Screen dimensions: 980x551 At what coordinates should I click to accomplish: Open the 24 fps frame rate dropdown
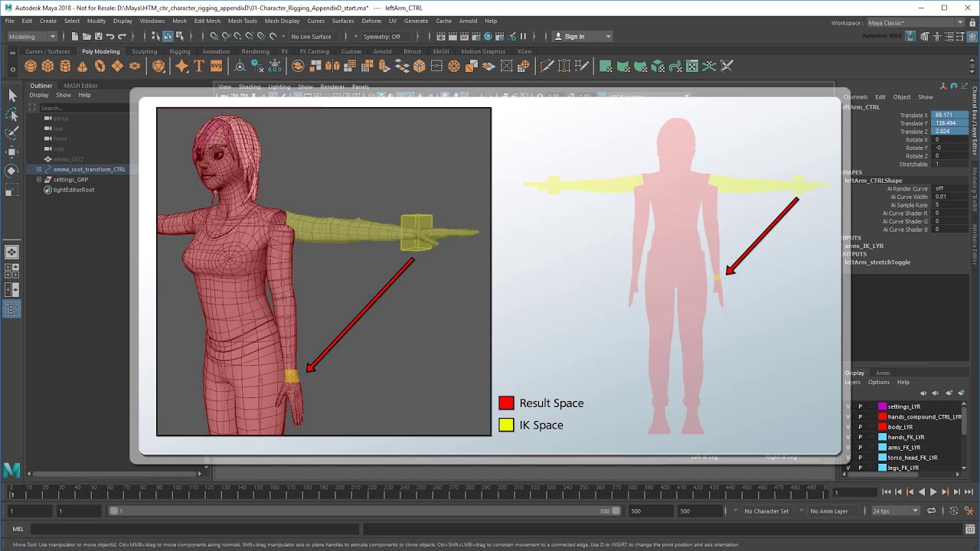pos(896,511)
